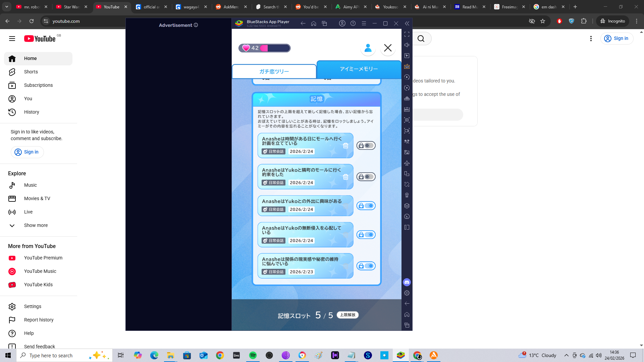
Task: Delete the Yuko mall promise memory
Action: 345,177
